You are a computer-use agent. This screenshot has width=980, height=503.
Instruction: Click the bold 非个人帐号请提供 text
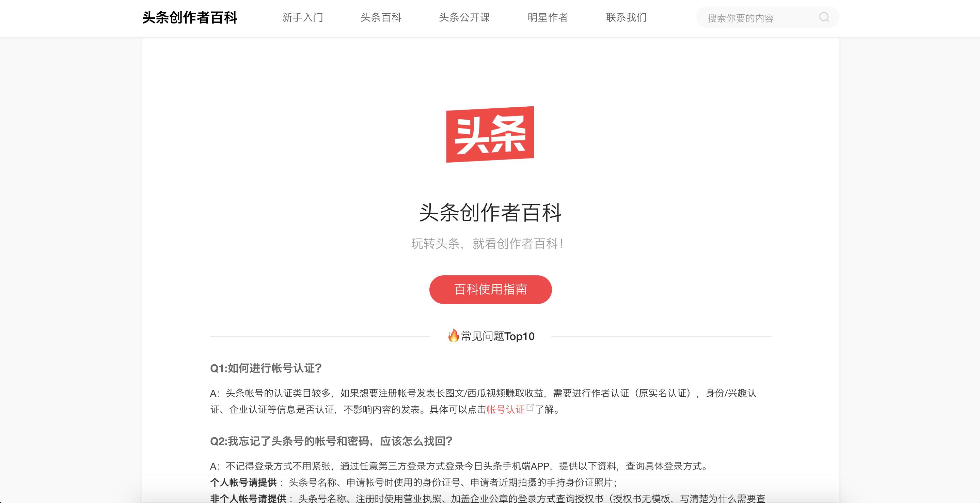248,498
